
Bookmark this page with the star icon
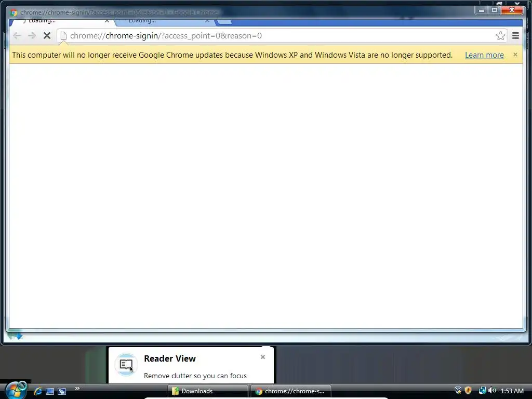[x=500, y=36]
